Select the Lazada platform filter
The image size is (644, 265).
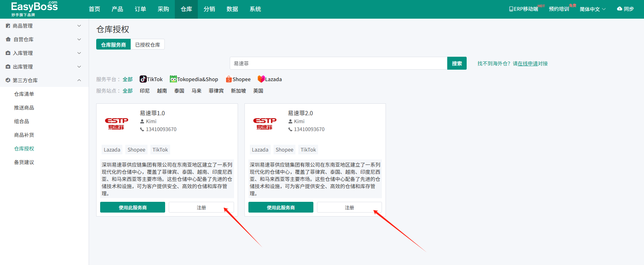(x=270, y=79)
